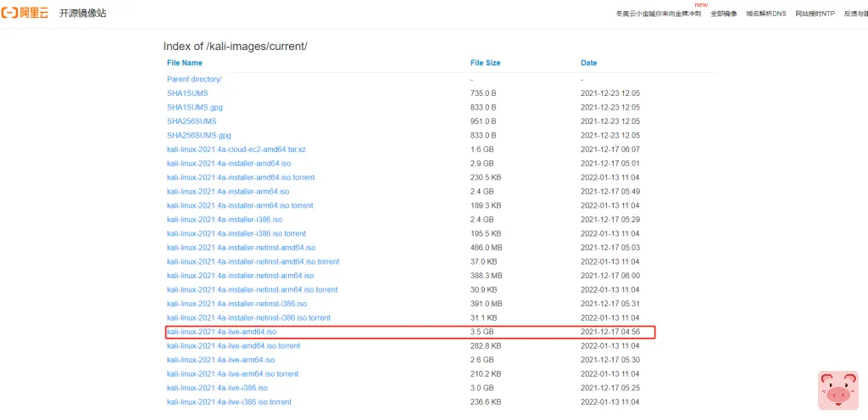
Task: Open kali-linux-2021.4a-live-arm64.iso.torrent link
Action: (232, 373)
